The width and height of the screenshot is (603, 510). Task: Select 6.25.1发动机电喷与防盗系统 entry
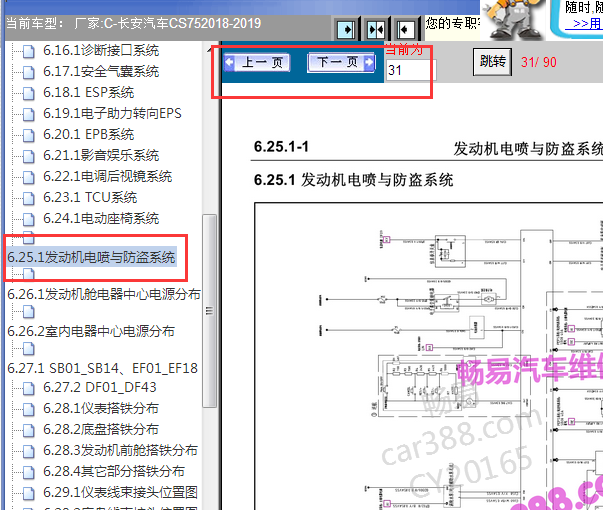click(x=91, y=257)
